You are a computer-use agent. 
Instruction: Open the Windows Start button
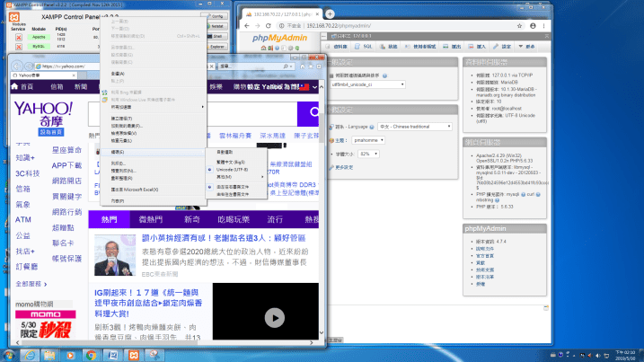pos(13,353)
